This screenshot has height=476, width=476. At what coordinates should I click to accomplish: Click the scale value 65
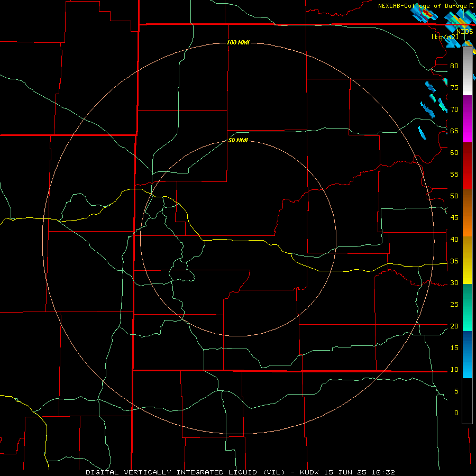click(454, 131)
